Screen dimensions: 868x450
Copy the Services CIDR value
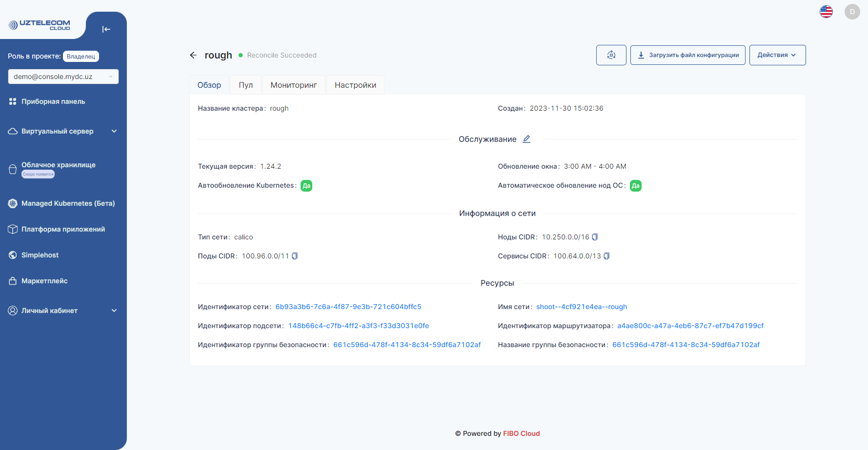(x=606, y=256)
